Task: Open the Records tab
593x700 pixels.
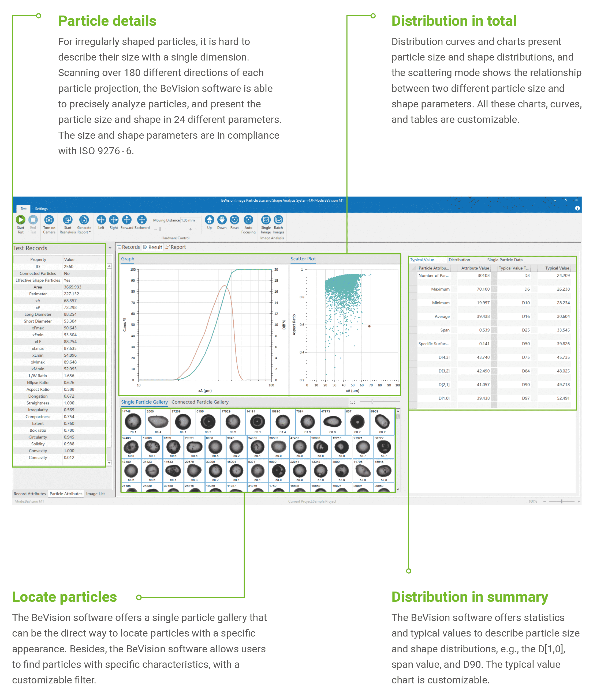Action: [x=128, y=247]
